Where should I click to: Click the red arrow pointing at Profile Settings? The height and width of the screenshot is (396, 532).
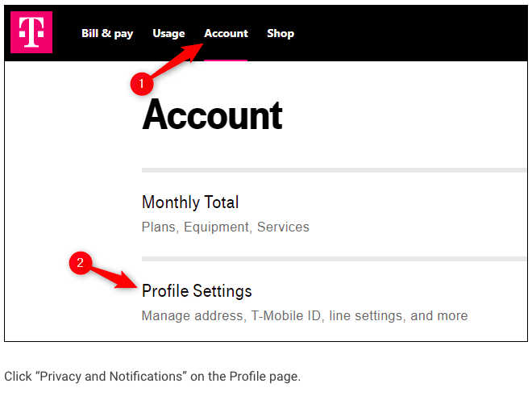114,277
